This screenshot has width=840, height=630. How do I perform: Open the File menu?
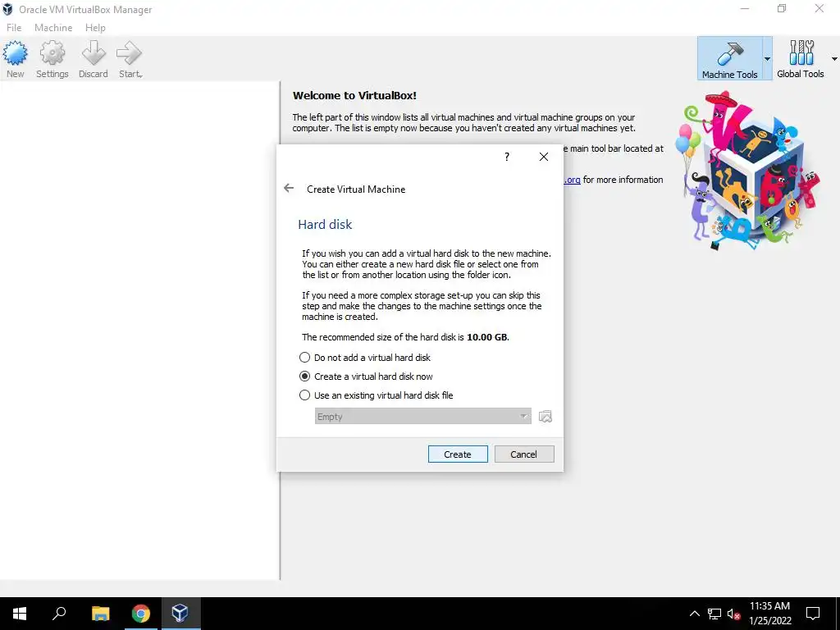pyautogui.click(x=14, y=27)
